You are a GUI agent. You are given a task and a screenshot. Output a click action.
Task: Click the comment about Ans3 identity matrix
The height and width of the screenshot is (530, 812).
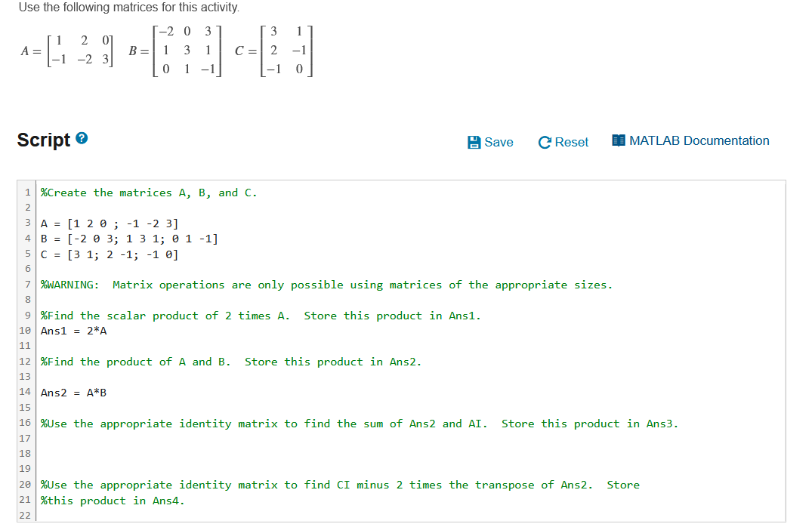point(302,424)
